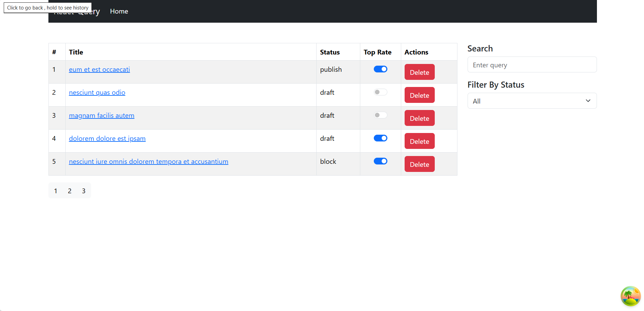This screenshot has height=311, width=644.
Task: Open the magnam facilis autem link
Action: [102, 116]
